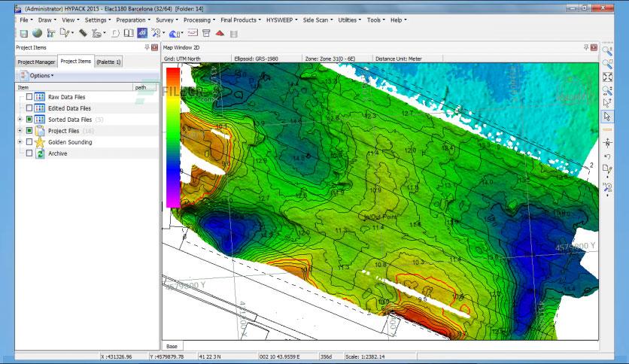Viewport: 629px width, 364px height.
Task: Open the Final Products menu
Action: coord(240,20)
